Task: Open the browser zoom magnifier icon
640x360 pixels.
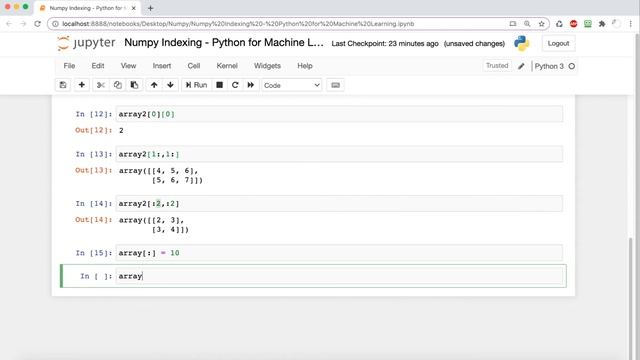Action: pyautogui.click(x=527, y=24)
